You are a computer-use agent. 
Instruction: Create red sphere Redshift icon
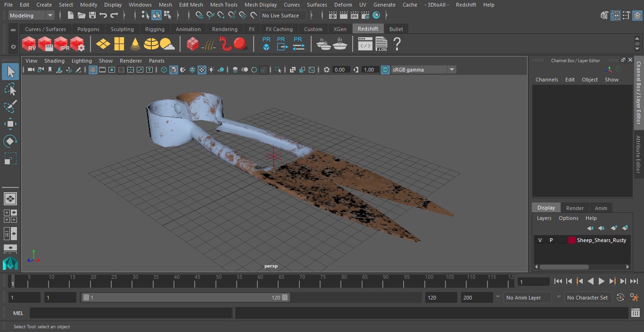pos(240,44)
